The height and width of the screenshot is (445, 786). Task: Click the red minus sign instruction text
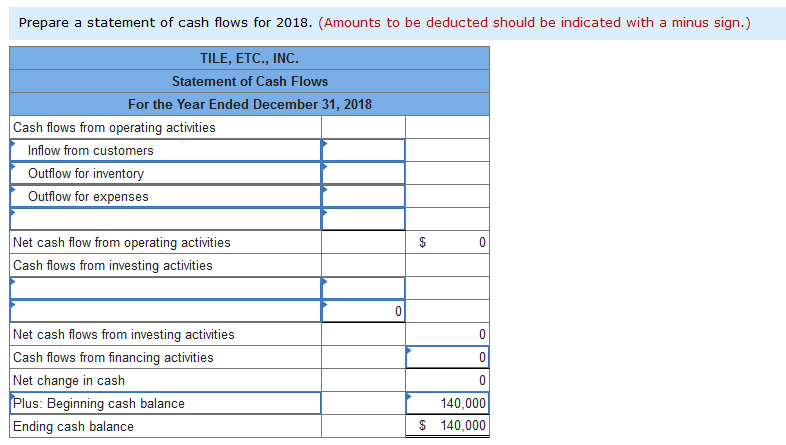[534, 23]
